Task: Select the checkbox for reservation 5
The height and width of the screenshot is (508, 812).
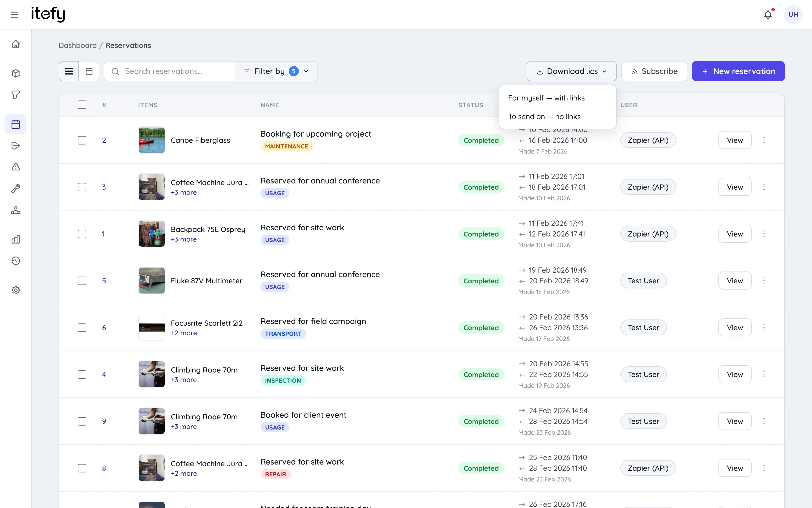Action: [x=82, y=281]
